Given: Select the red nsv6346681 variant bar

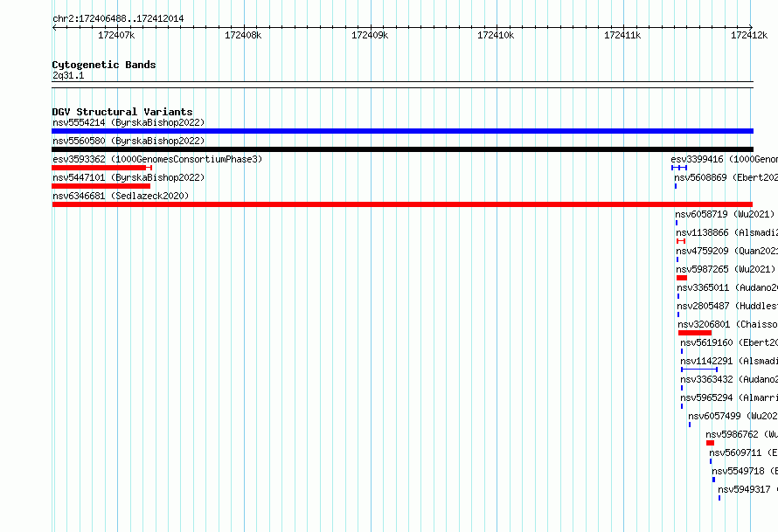Looking at the screenshot, I should pyautogui.click(x=402, y=204).
